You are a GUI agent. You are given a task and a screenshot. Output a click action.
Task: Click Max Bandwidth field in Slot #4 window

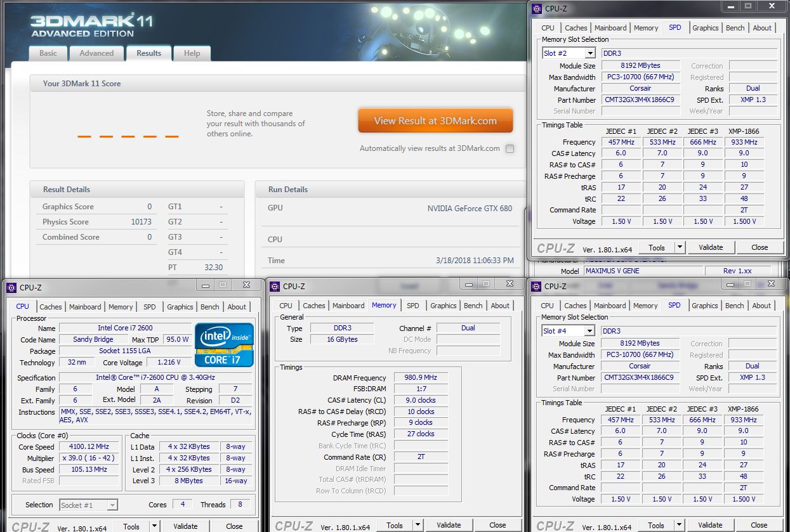pos(640,355)
